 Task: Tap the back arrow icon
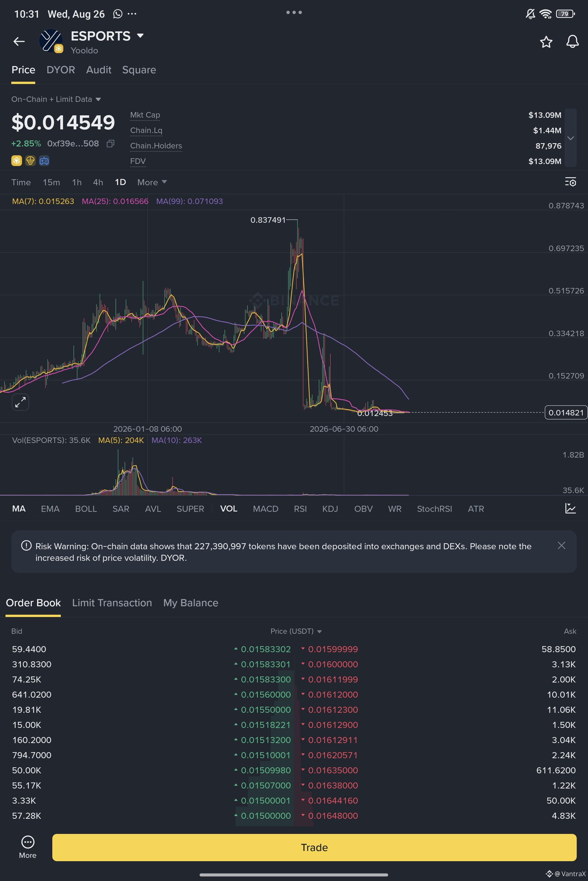click(19, 41)
